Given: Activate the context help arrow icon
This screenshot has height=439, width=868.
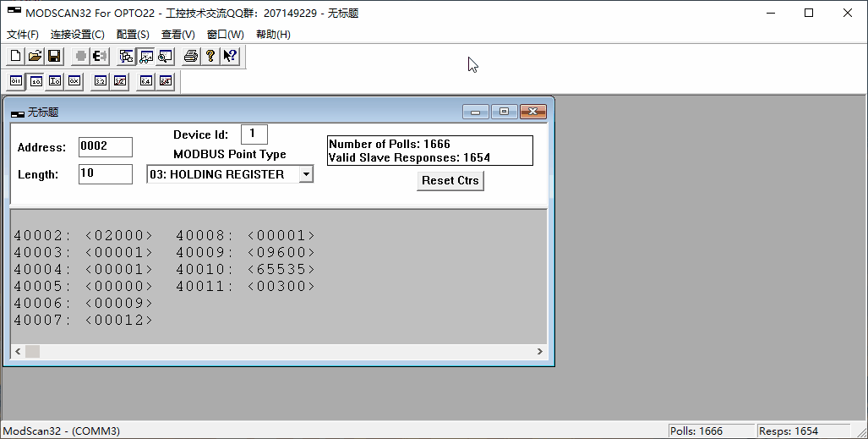Looking at the screenshot, I should [230, 57].
